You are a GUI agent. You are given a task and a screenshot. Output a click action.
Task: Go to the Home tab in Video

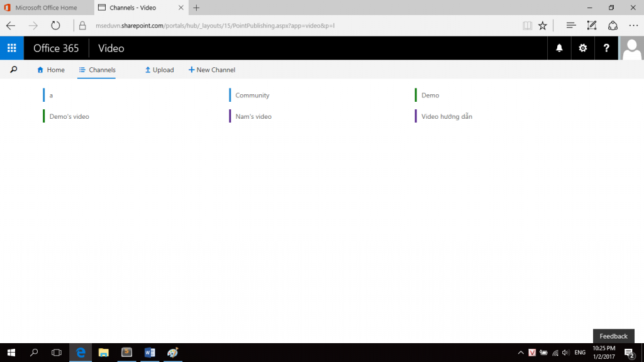pos(51,70)
